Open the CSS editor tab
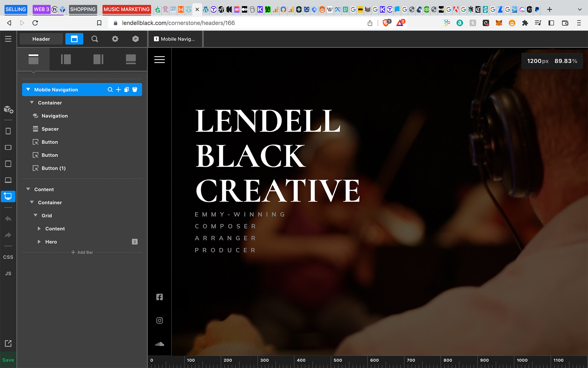The width and height of the screenshot is (588, 368). pyautogui.click(x=8, y=257)
